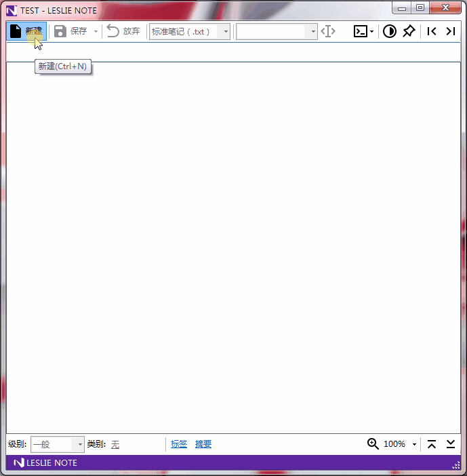Viewport: 467px width, 476px height.
Task: Click the 类别 value 无
Action: coord(115,445)
